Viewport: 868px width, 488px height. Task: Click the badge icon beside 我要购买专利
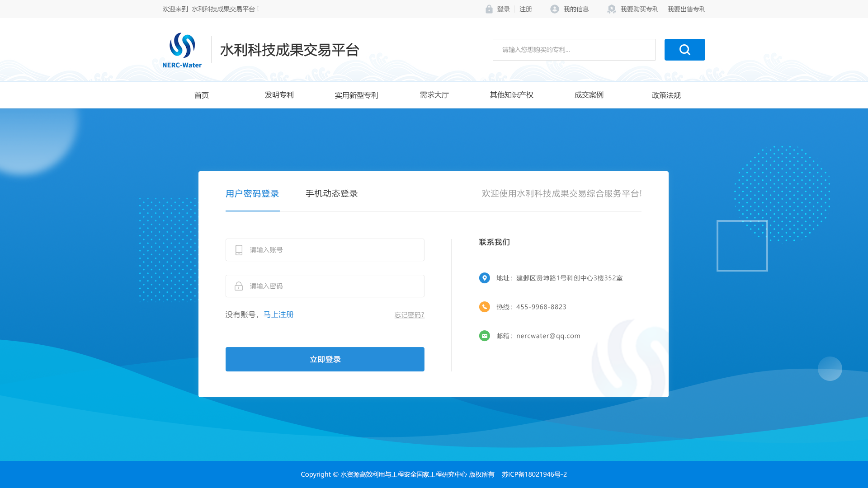[x=612, y=9]
